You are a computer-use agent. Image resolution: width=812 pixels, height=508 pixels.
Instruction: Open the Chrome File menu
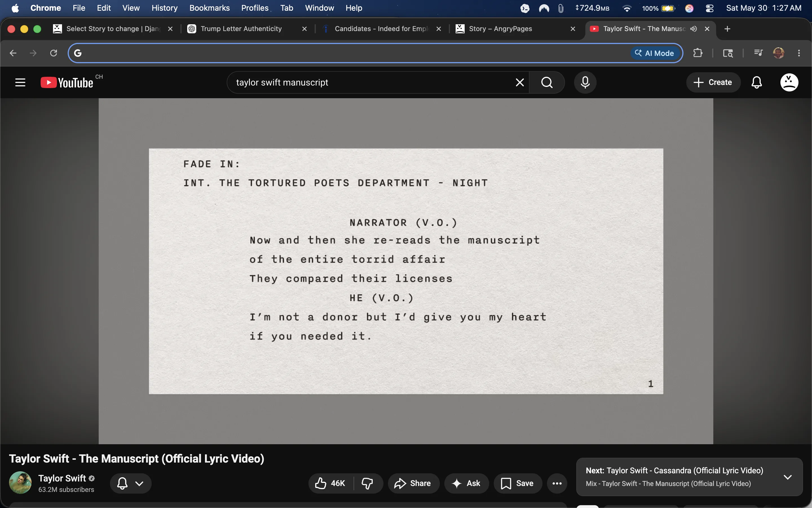pyautogui.click(x=79, y=8)
